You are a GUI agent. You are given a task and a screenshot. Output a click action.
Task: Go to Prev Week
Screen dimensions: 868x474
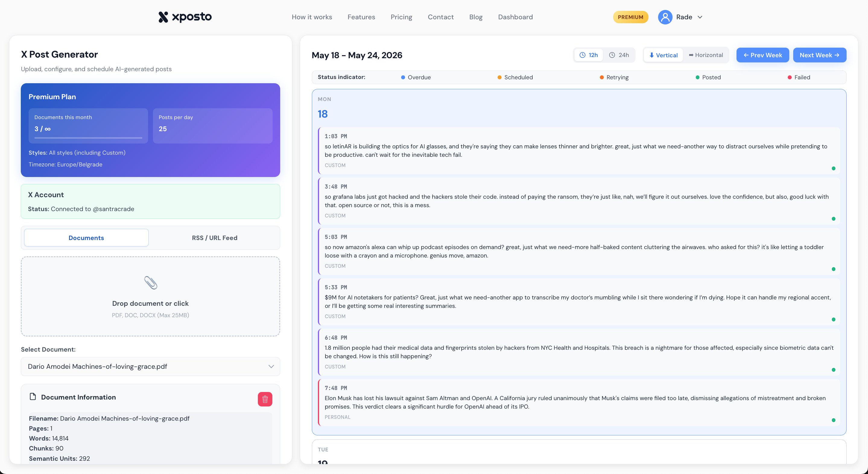coord(762,55)
